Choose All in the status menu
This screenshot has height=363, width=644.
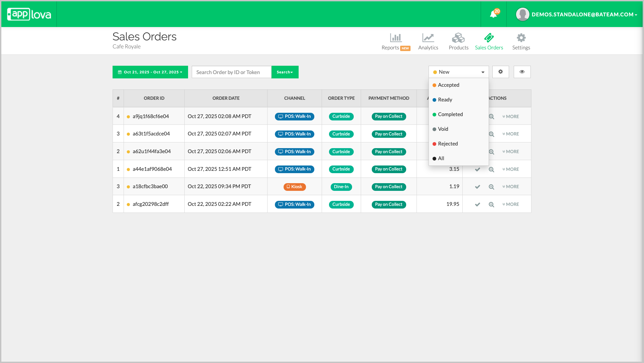coord(441,158)
